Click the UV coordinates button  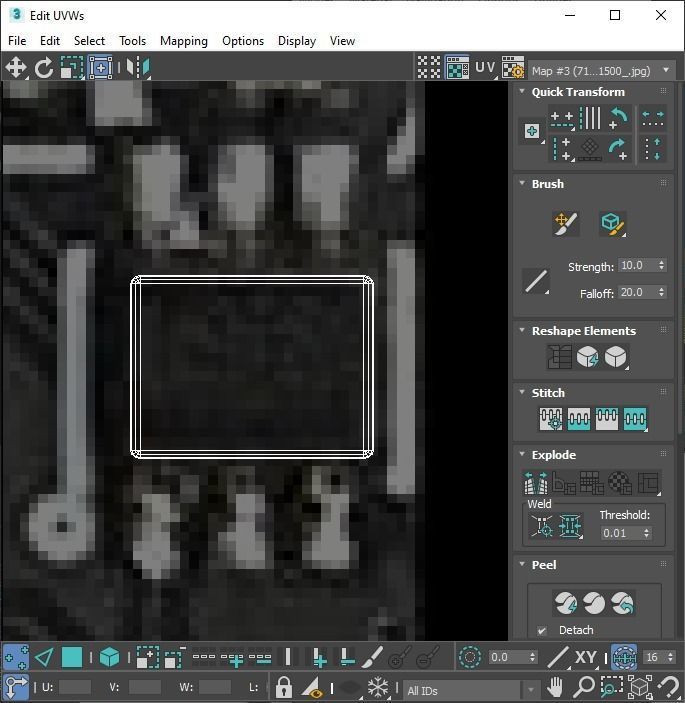pyautogui.click(x=485, y=68)
